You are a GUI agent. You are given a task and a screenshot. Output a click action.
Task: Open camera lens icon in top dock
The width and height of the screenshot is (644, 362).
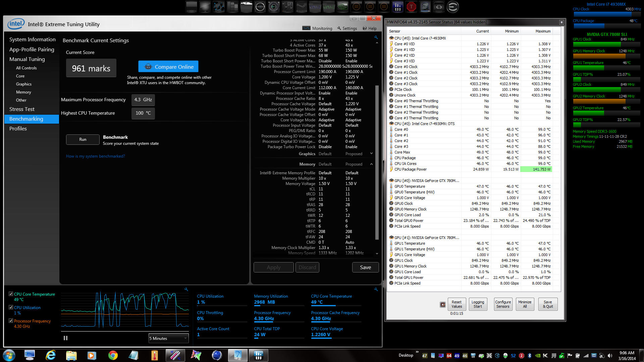pyautogui.click(x=274, y=7)
